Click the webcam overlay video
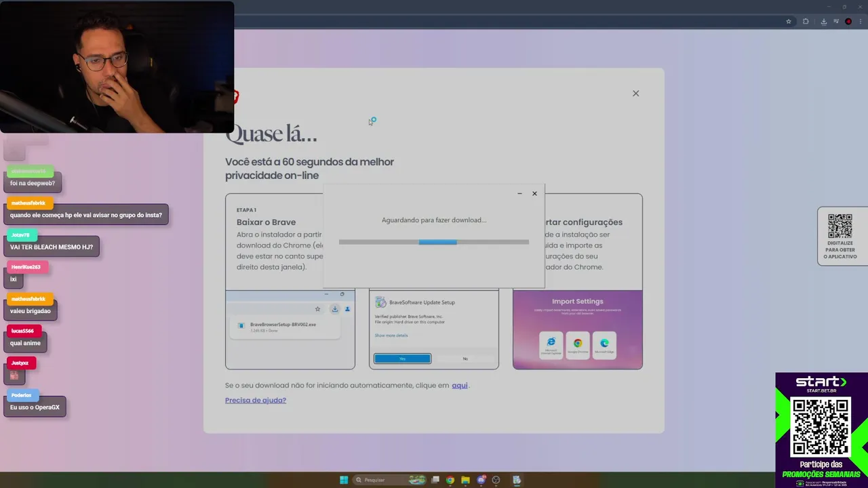The width and height of the screenshot is (868, 488). tap(117, 66)
